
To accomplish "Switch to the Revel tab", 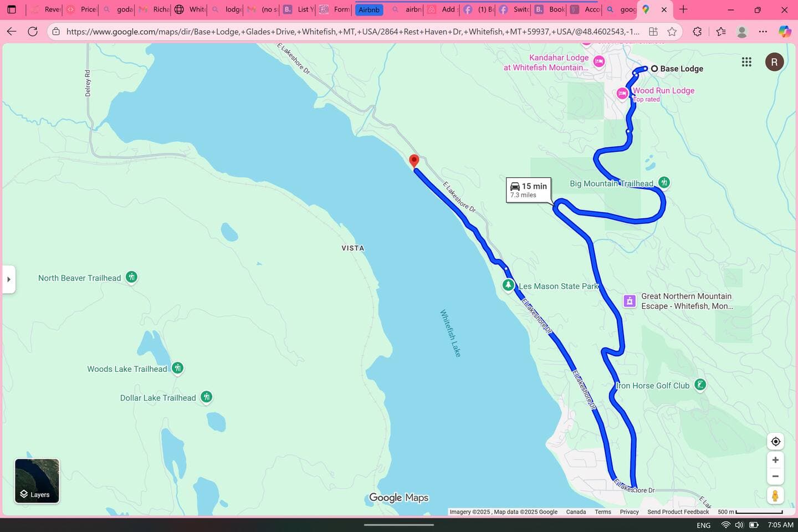I will [45, 9].
